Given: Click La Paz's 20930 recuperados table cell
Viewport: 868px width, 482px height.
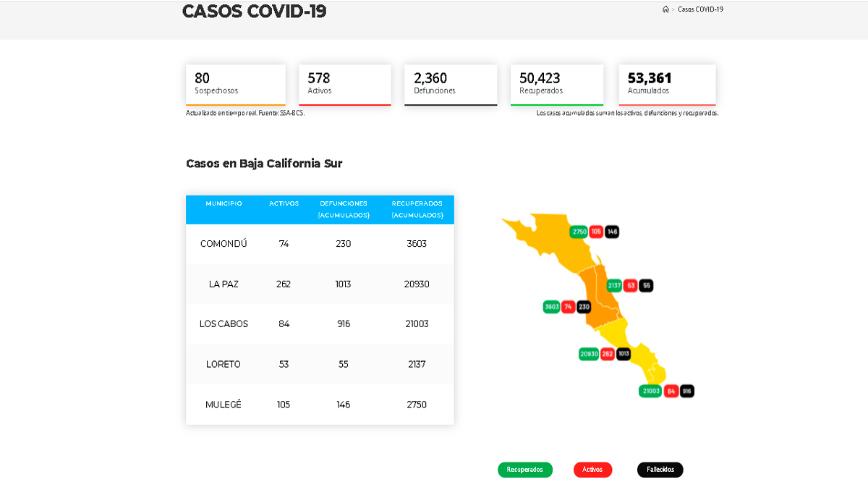Looking at the screenshot, I should 417,284.
